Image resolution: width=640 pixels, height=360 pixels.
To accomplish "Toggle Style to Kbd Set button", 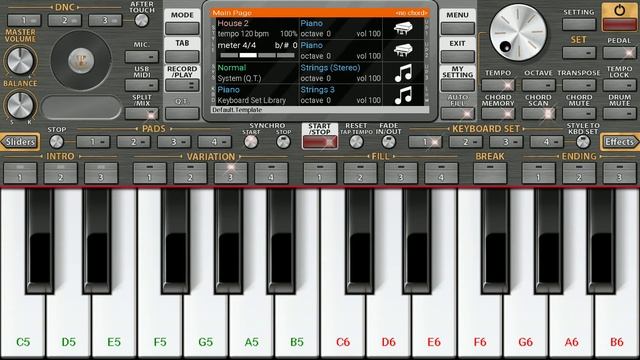I will pos(583,142).
